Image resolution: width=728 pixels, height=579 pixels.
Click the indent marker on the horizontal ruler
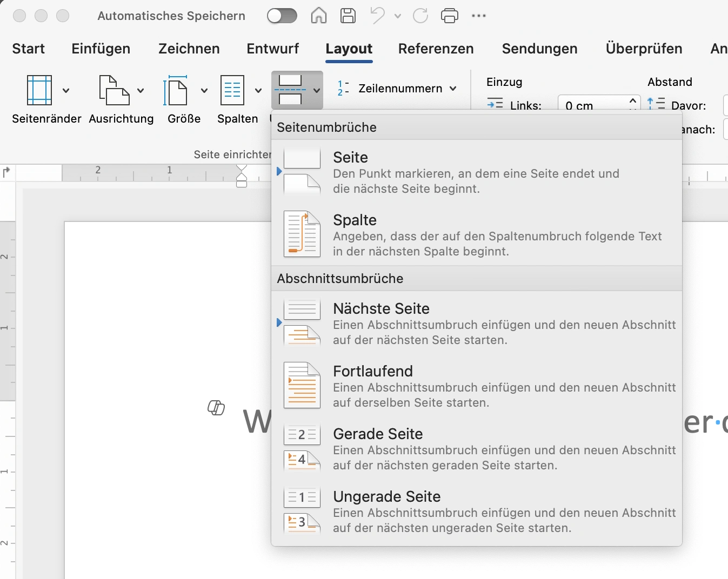coord(242,176)
